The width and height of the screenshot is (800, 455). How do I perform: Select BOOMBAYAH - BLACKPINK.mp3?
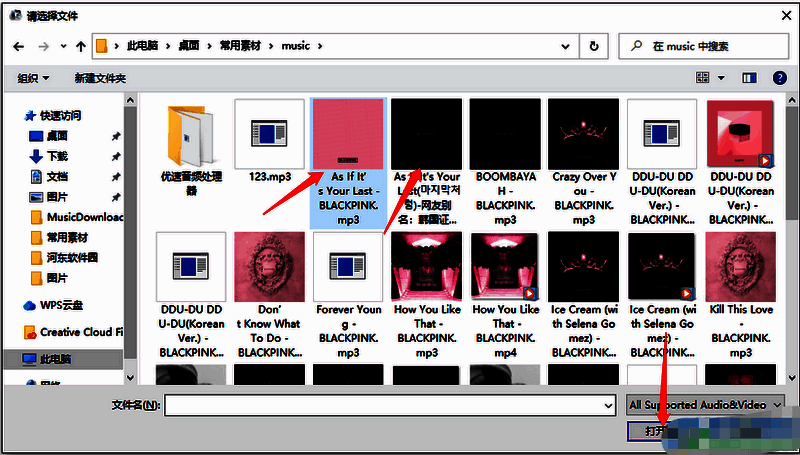click(505, 162)
